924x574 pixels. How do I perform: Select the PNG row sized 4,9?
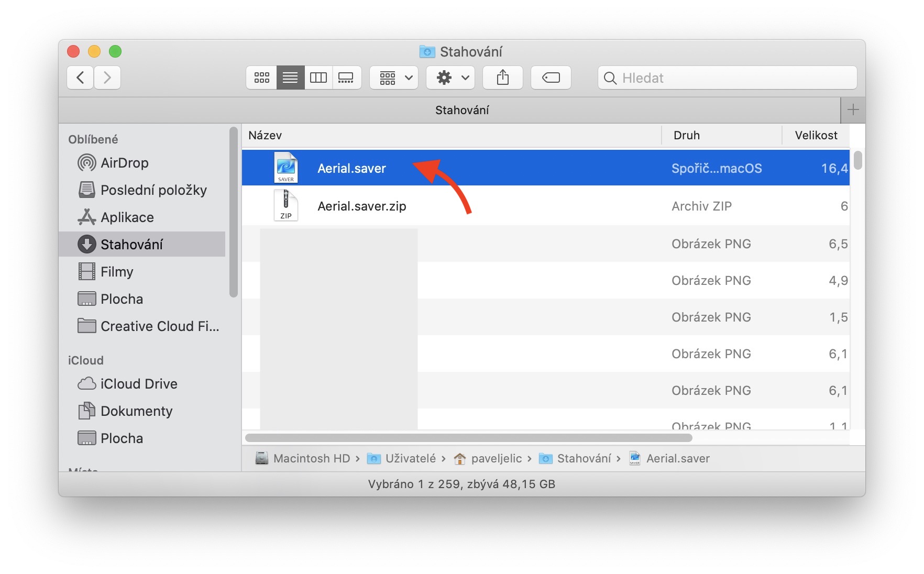click(545, 281)
